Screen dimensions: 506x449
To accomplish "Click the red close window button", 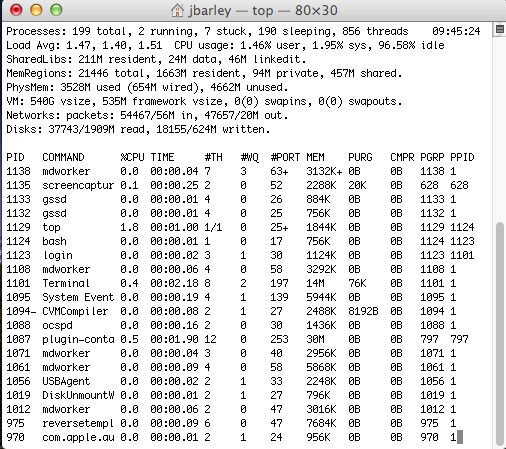I will pos(16,10).
